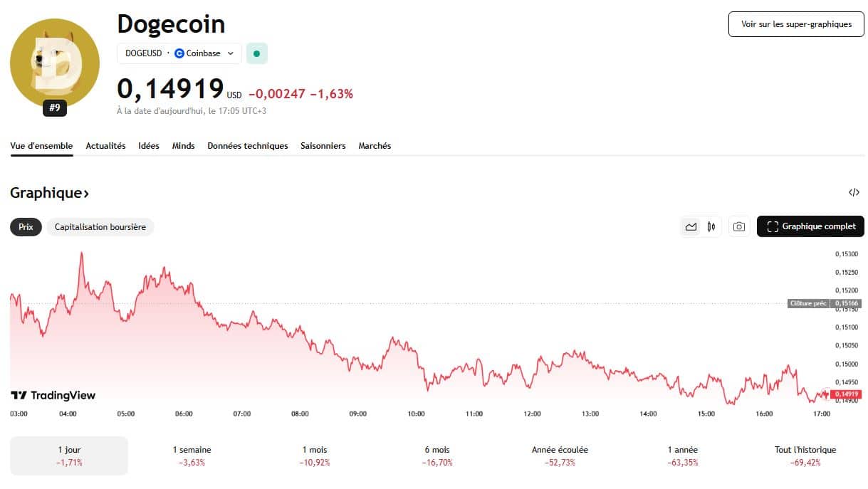
Task: Take a chart snapshot with the camera icon
Action: pyautogui.click(x=738, y=226)
